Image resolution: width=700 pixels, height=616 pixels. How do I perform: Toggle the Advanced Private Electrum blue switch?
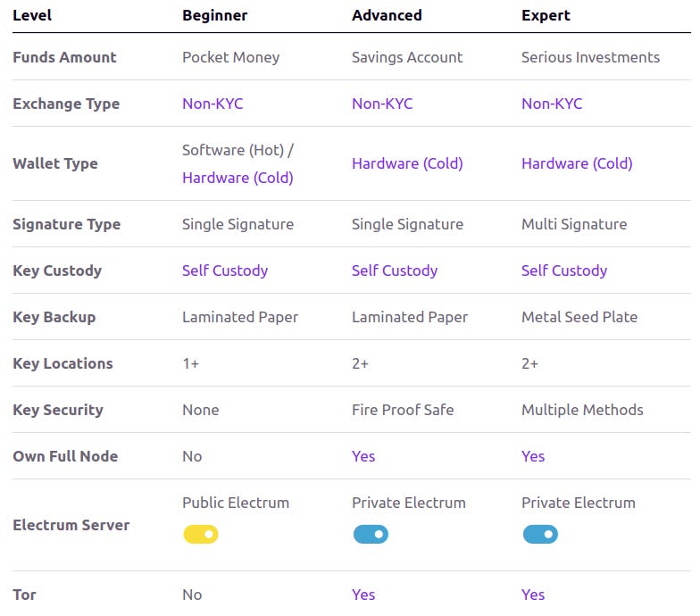point(371,534)
